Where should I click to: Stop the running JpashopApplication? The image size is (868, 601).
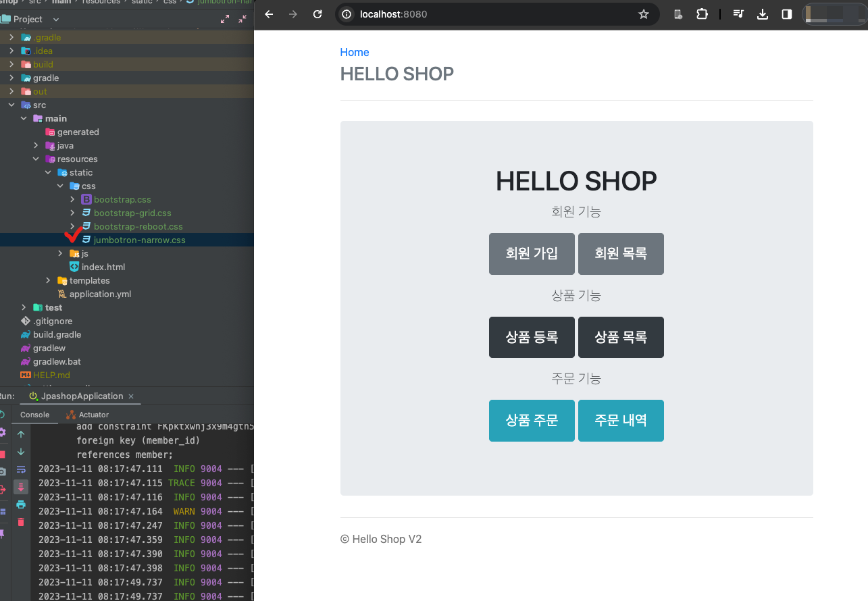point(3,454)
